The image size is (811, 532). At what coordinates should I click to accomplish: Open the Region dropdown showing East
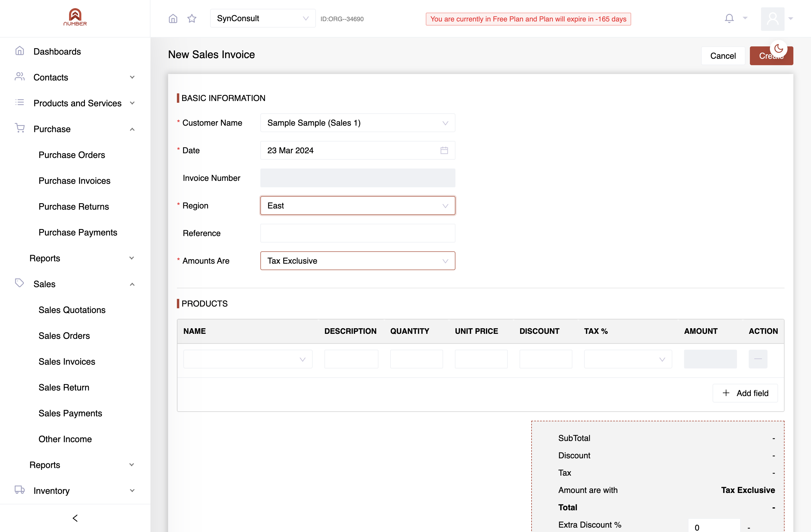[357, 206]
